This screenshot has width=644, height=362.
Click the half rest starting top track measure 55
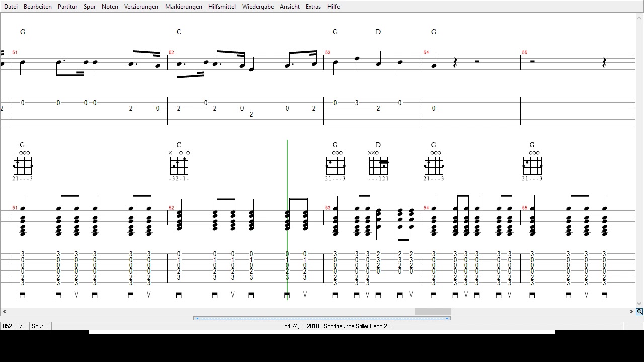click(532, 62)
